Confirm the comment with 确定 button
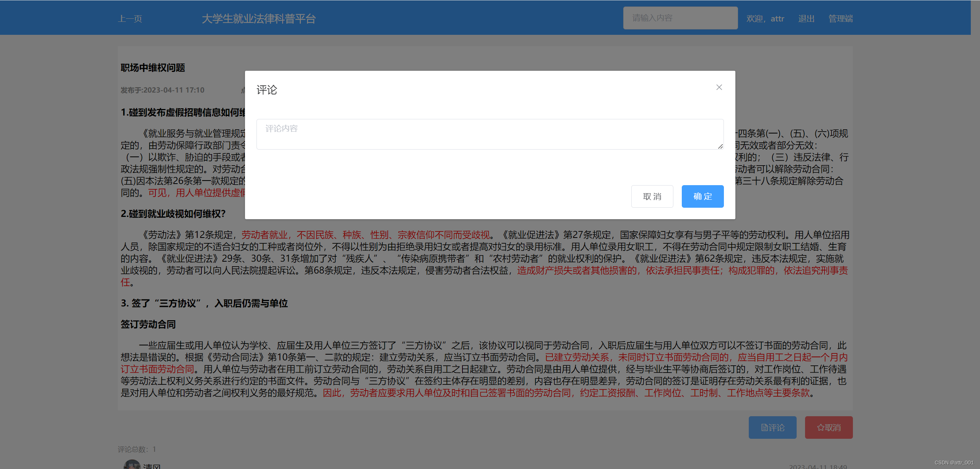980x469 pixels. pos(702,196)
